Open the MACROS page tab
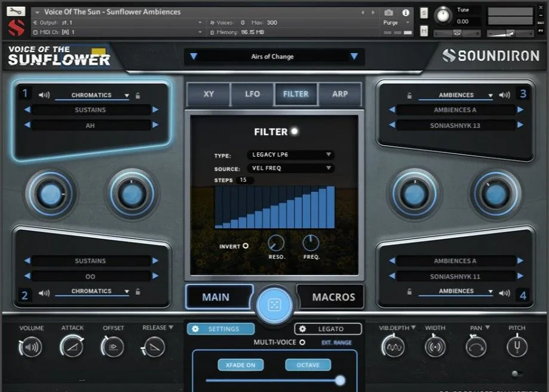The image size is (549, 392). click(x=330, y=297)
